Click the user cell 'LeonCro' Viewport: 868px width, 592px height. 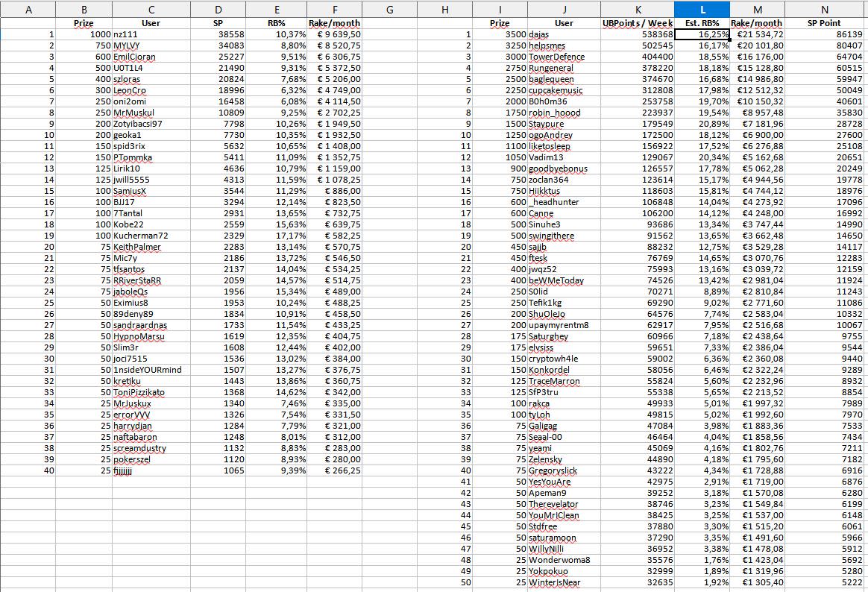151,90
